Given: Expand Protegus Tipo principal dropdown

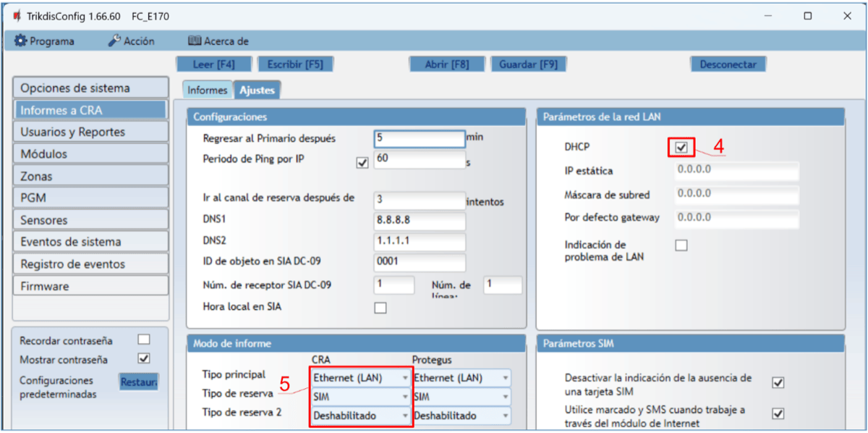Looking at the screenshot, I should [461, 377].
